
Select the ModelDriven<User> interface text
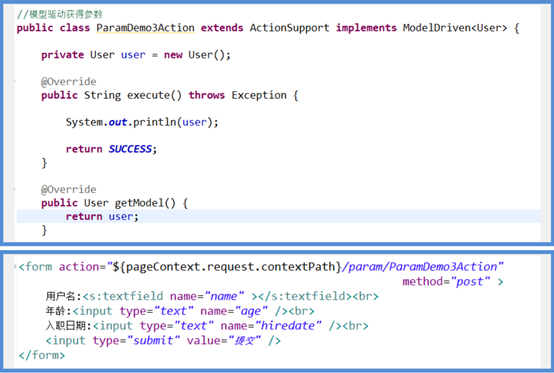point(455,28)
